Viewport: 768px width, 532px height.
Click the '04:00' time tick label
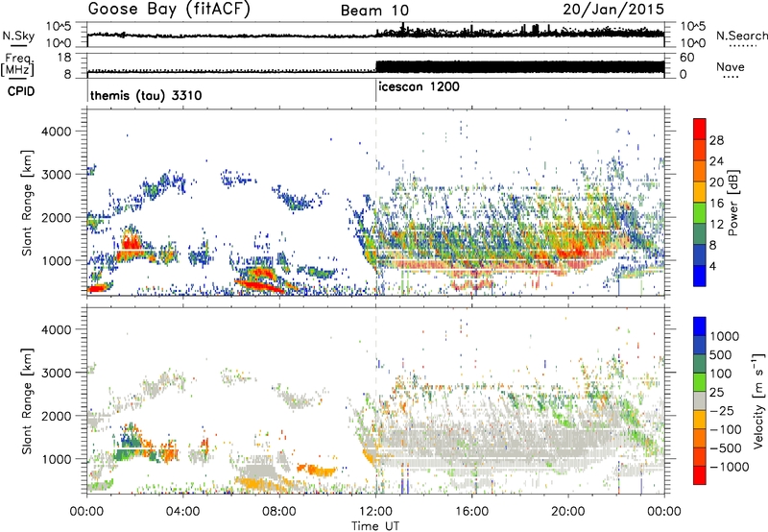click(x=182, y=512)
